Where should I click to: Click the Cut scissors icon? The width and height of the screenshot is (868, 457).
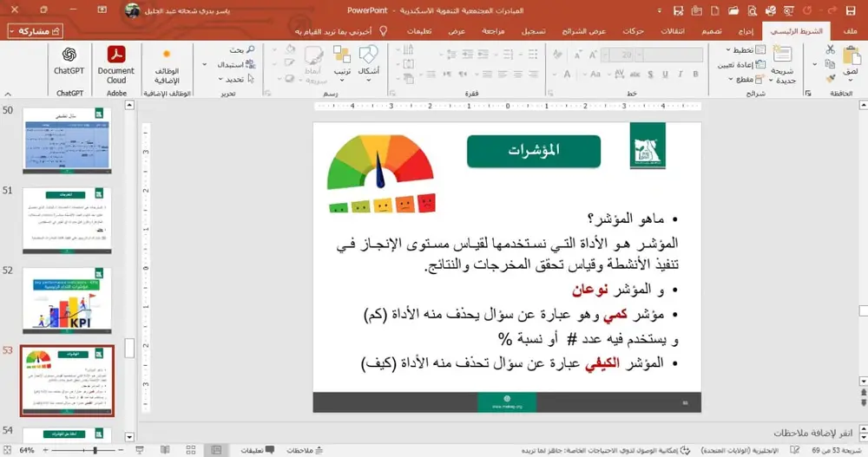830,49
